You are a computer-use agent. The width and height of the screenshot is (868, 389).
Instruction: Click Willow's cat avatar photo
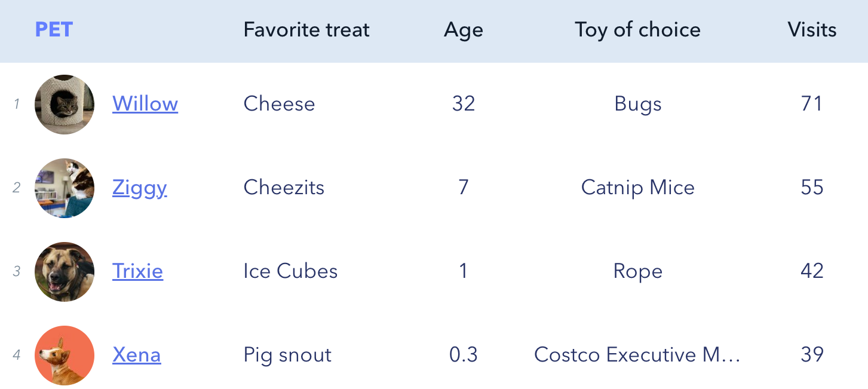coord(65,104)
